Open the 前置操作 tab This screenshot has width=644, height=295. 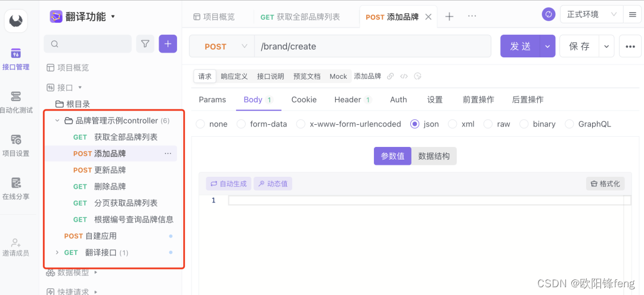point(478,100)
